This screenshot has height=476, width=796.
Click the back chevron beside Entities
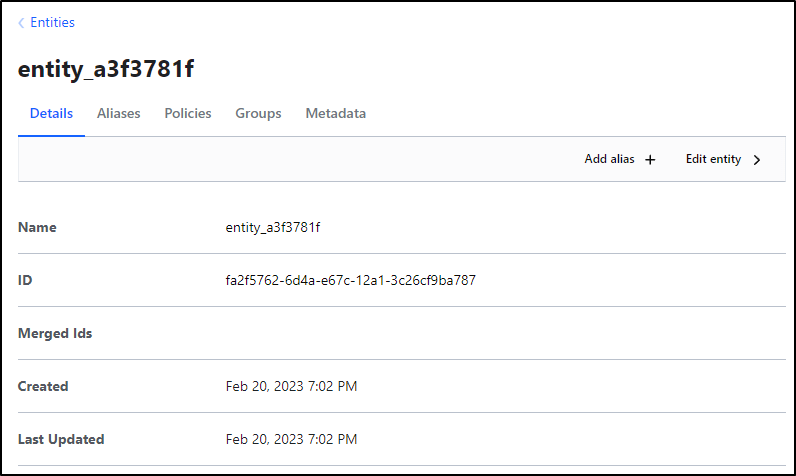[21, 23]
